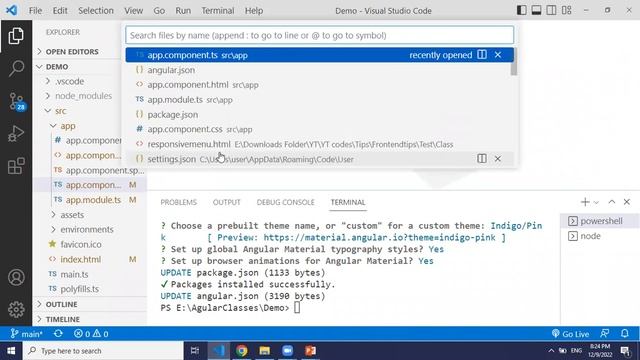
Task: Open notifications bell in status bar
Action: tap(624, 334)
